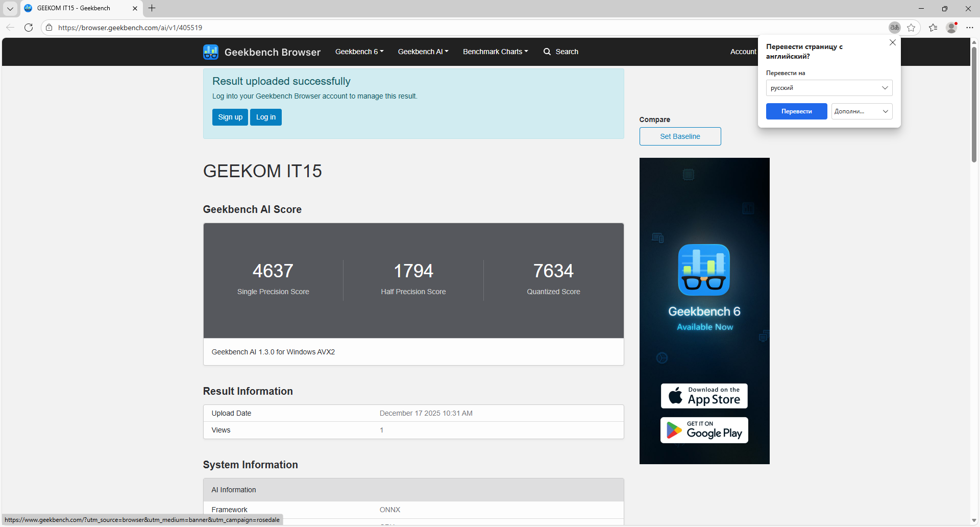Click the upload date December 17 2025 value
980x527 pixels.
point(426,413)
